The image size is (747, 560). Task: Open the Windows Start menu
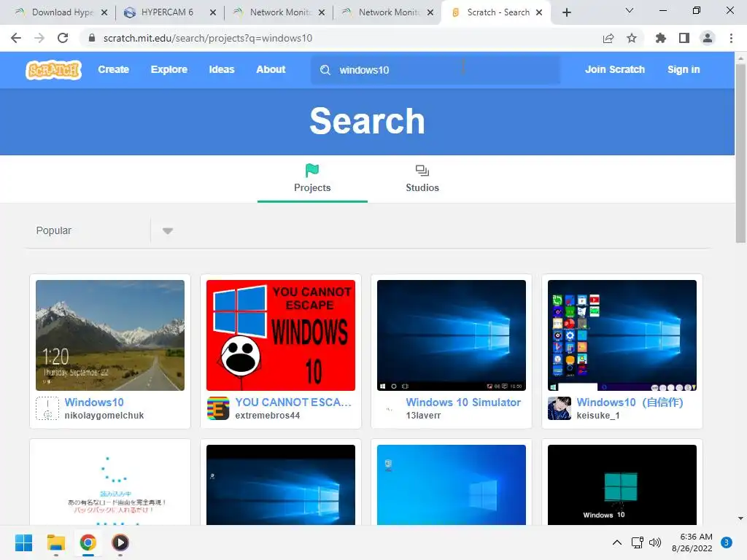[x=23, y=542]
